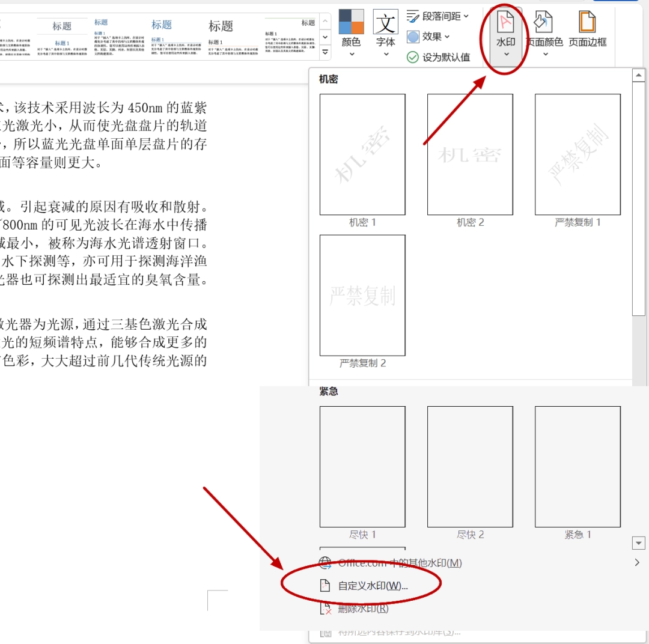This screenshot has width=649, height=644.
Task: Click the 紧急 section header
Action: [x=329, y=391]
